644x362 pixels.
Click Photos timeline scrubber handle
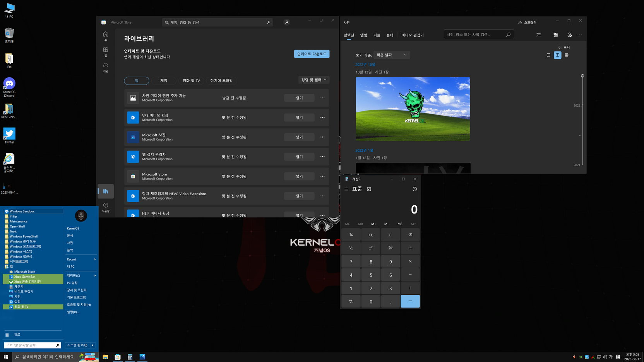(582, 76)
